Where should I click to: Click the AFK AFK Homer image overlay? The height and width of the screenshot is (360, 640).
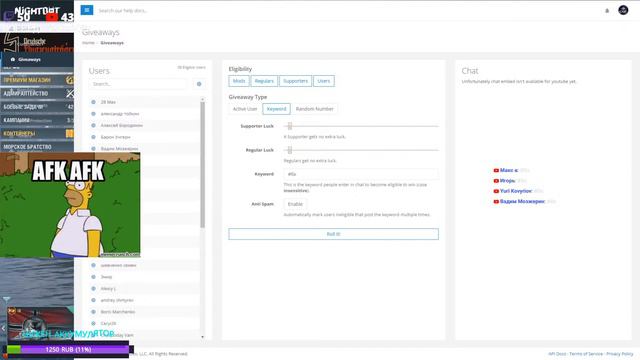point(70,205)
